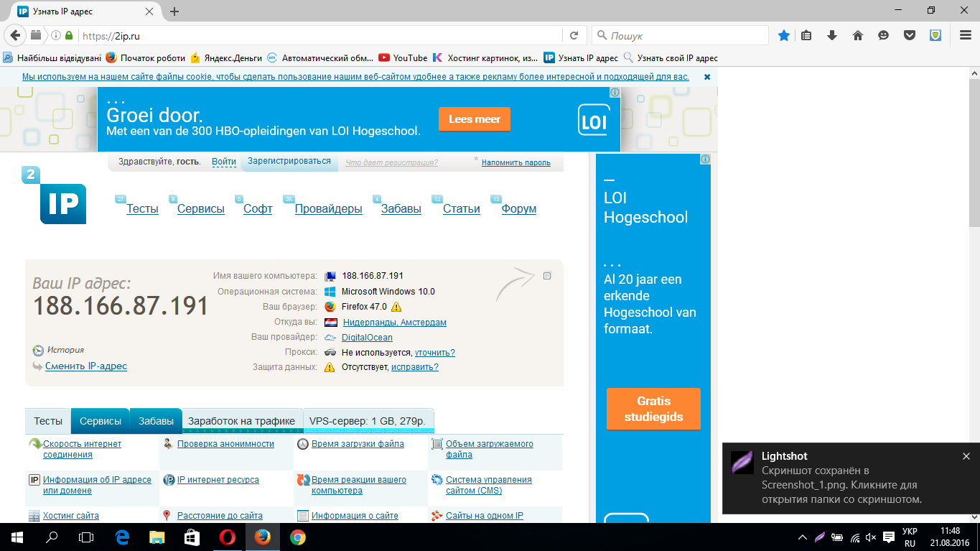Open the Тесты main menu item
This screenshot has height=551, width=980.
[x=142, y=209]
